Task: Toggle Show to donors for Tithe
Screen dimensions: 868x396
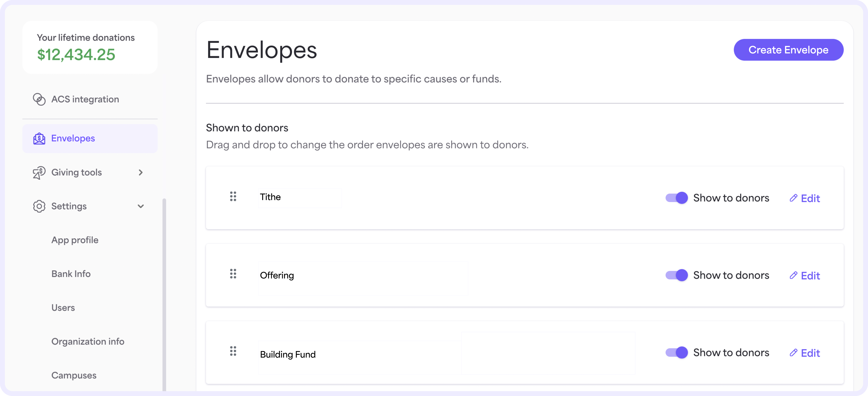Action: (x=677, y=198)
